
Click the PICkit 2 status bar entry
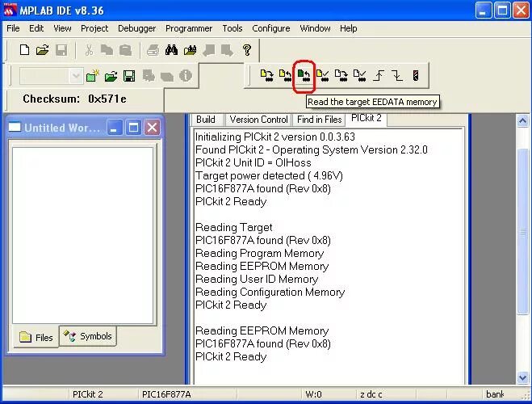click(x=87, y=394)
